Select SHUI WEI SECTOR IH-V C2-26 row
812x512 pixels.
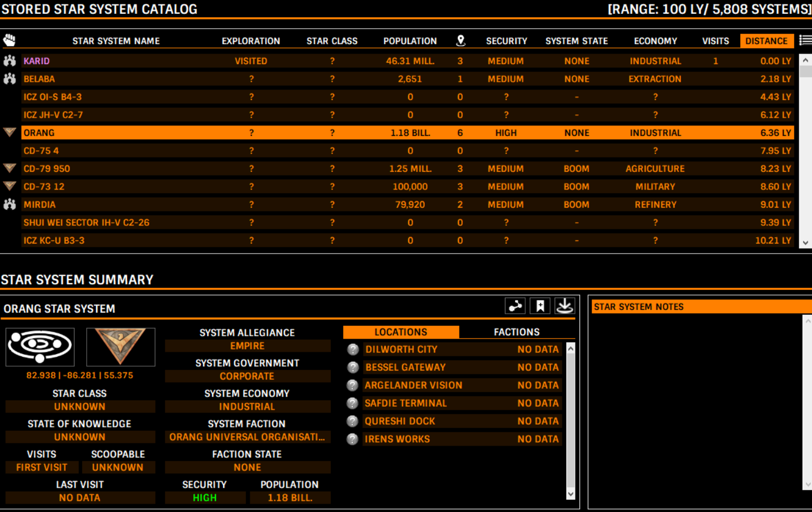[x=408, y=223]
